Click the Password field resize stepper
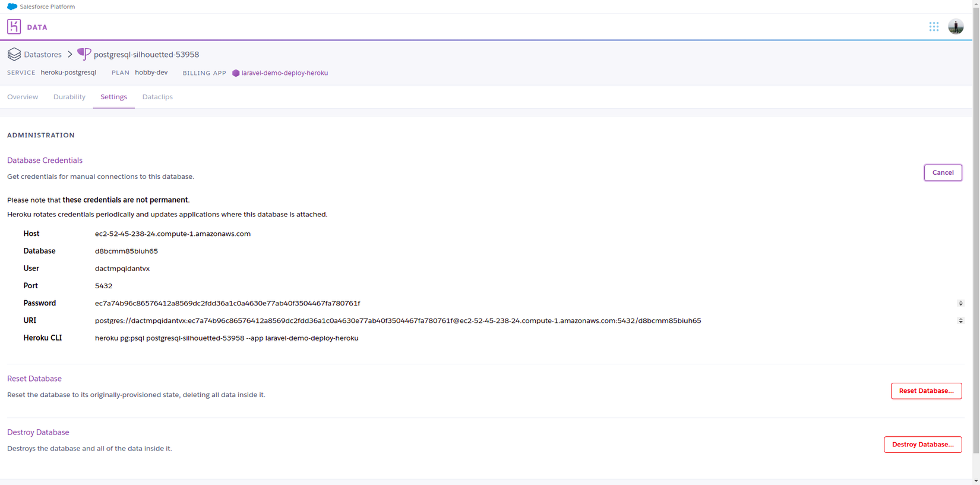This screenshot has width=980, height=485. 960,303
